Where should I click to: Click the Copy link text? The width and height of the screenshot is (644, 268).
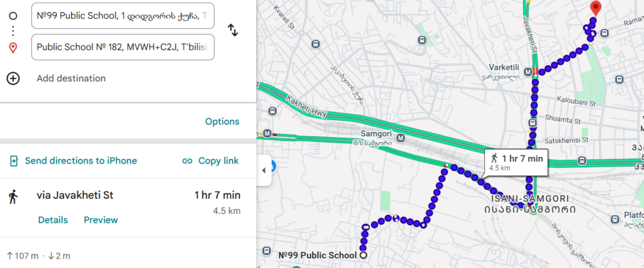[x=218, y=161]
